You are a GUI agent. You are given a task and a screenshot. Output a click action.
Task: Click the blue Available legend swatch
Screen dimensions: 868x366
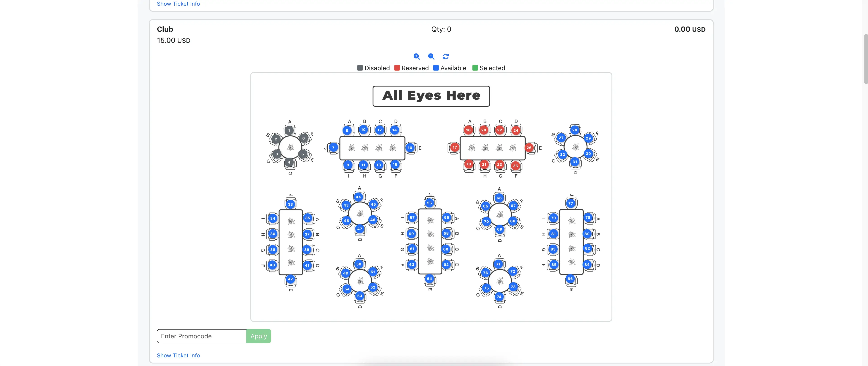435,68
